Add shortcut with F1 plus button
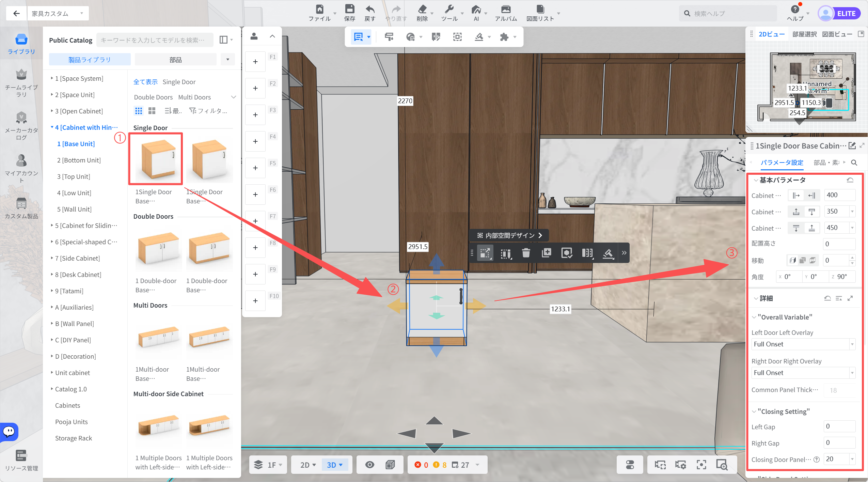868x482 pixels. tap(255, 62)
